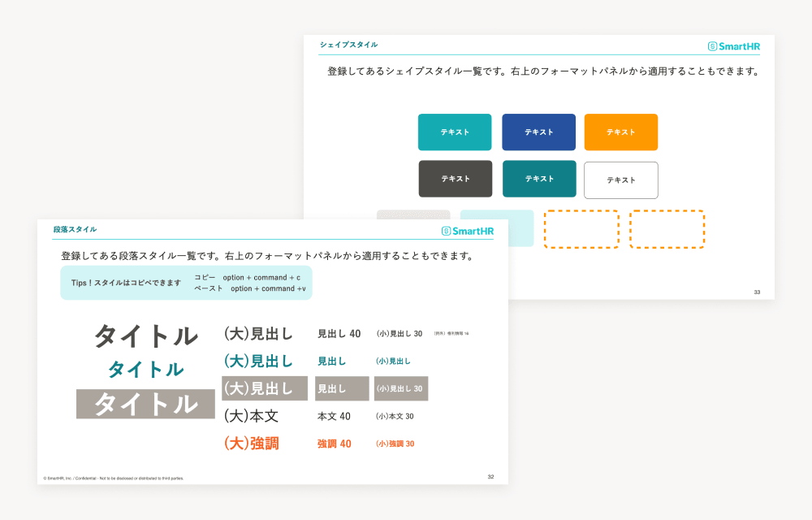The height and width of the screenshot is (520, 812).
Task: Click the right dashed orange rectangle
Action: click(x=667, y=229)
